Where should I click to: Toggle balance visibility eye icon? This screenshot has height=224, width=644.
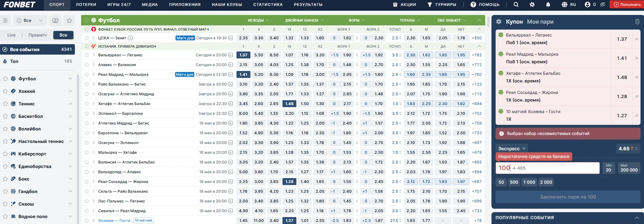(x=603, y=5)
